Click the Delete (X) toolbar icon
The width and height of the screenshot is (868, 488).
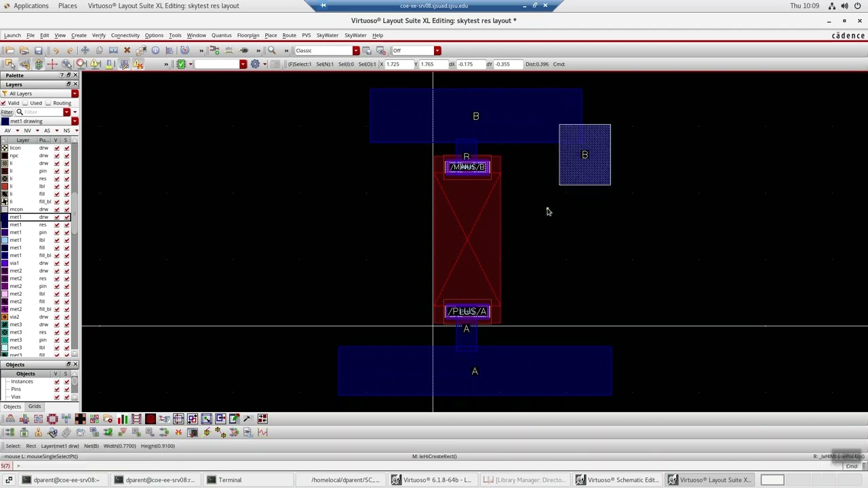tap(127, 51)
